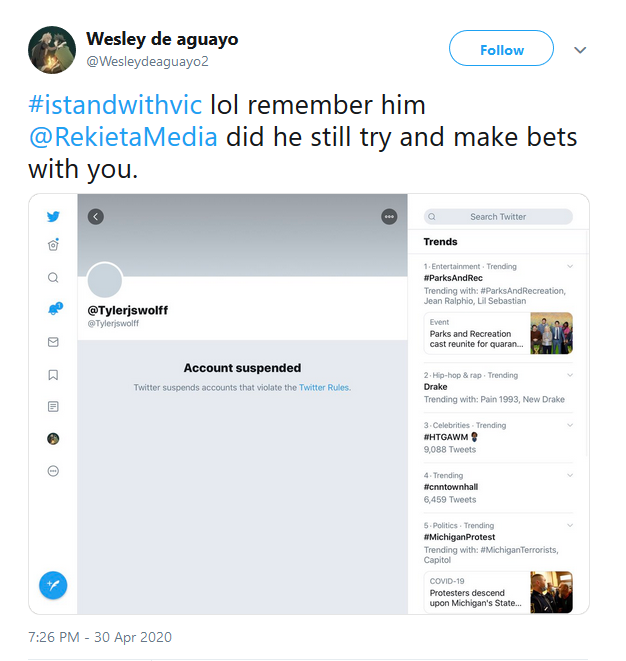Open Messages envelope icon

point(53,342)
